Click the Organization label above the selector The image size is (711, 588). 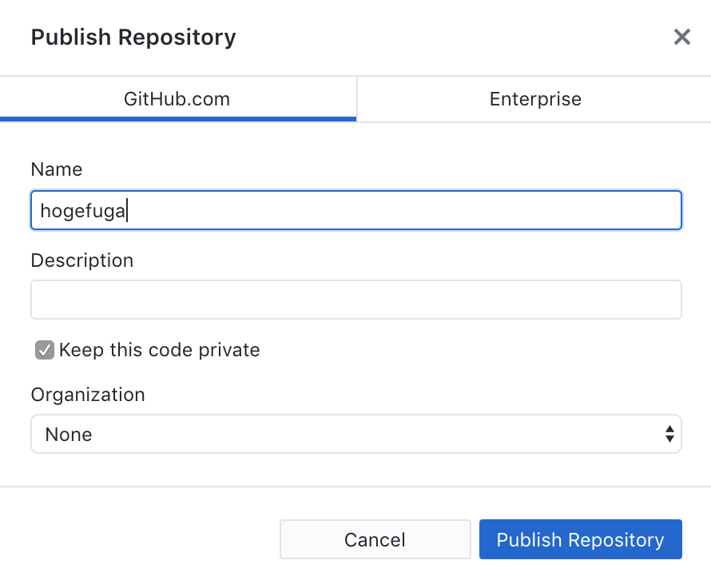(88, 395)
